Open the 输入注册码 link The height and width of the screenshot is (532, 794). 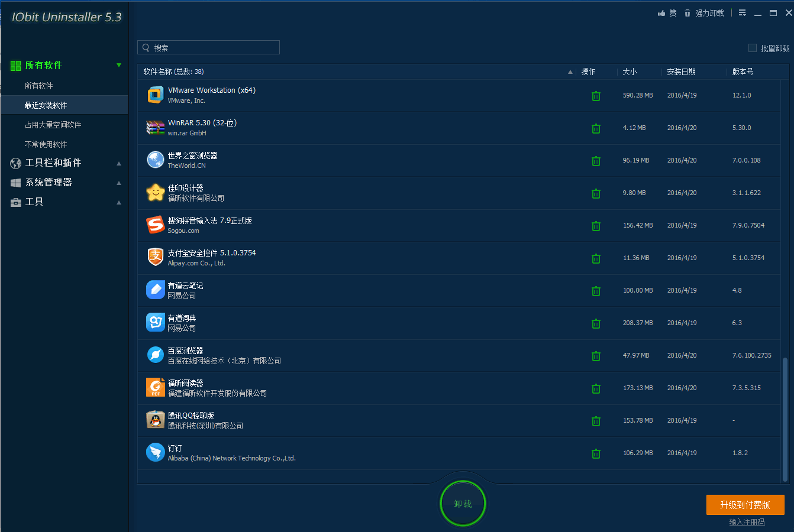pyautogui.click(x=747, y=522)
